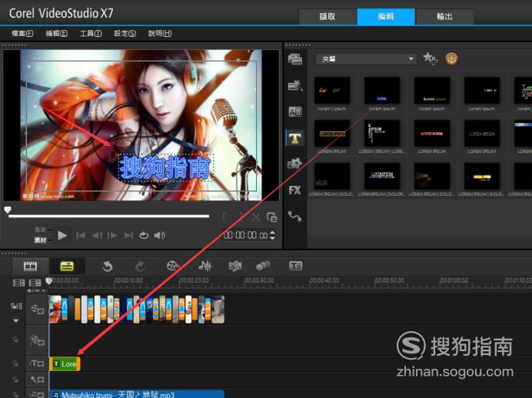Toggle the Video track button
532x398 pixels.
(38, 310)
